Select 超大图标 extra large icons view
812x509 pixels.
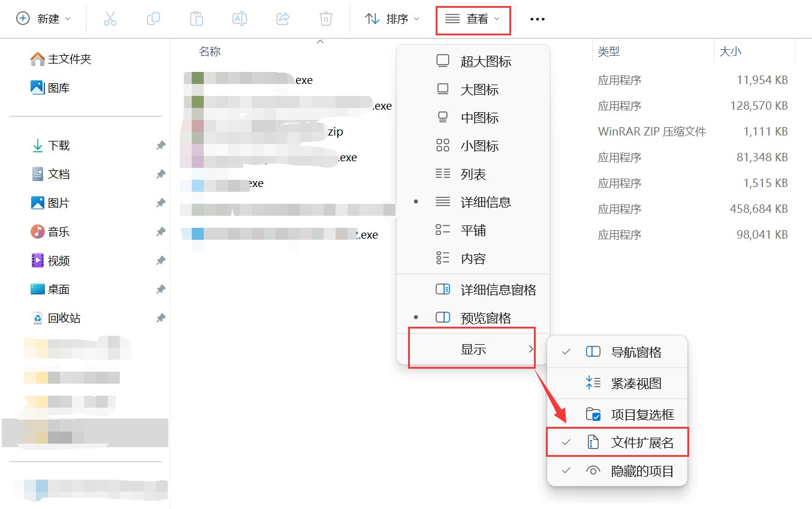tap(473, 61)
